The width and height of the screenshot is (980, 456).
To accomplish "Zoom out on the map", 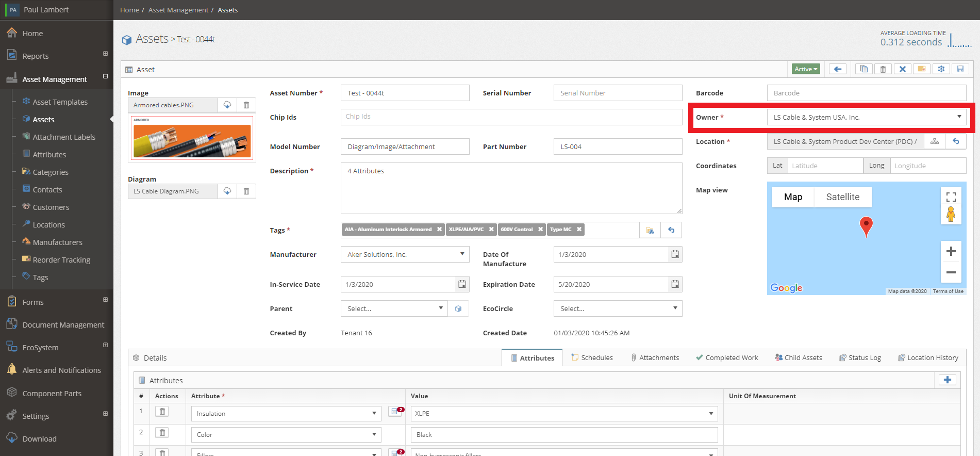I will point(951,272).
